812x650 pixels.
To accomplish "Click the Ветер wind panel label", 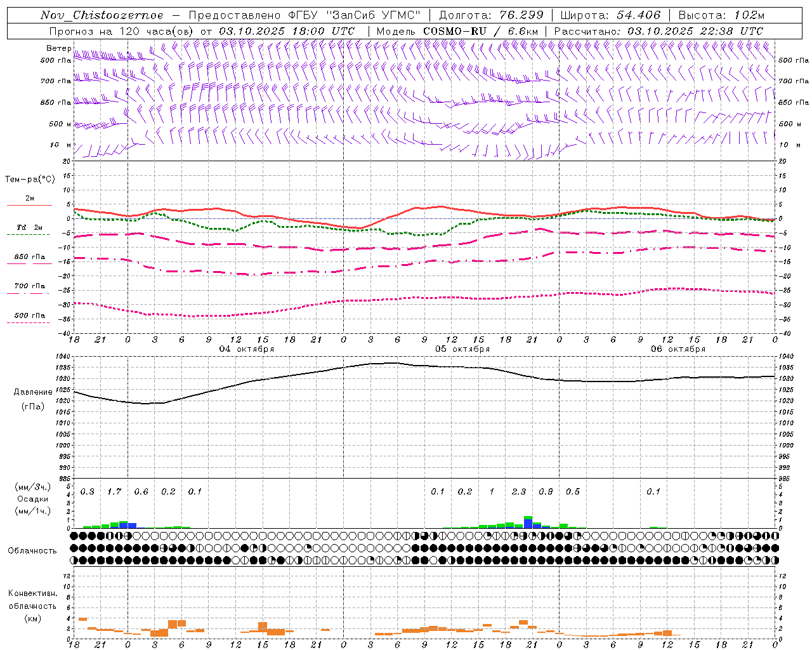I will coord(58,48).
